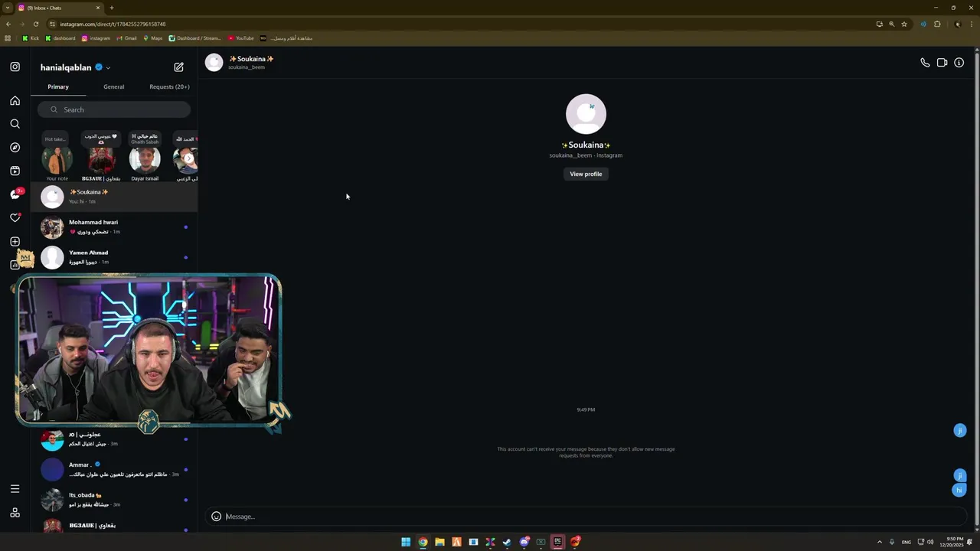The width and height of the screenshot is (980, 551).
Task: View the Dayar Ismail note
Action: 145,160
